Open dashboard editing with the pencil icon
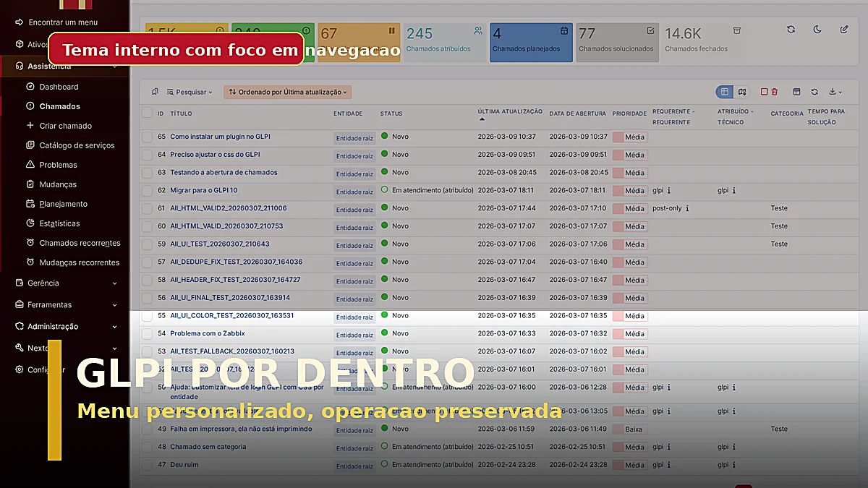Screen dimensions: 868x488 pos(843,29)
